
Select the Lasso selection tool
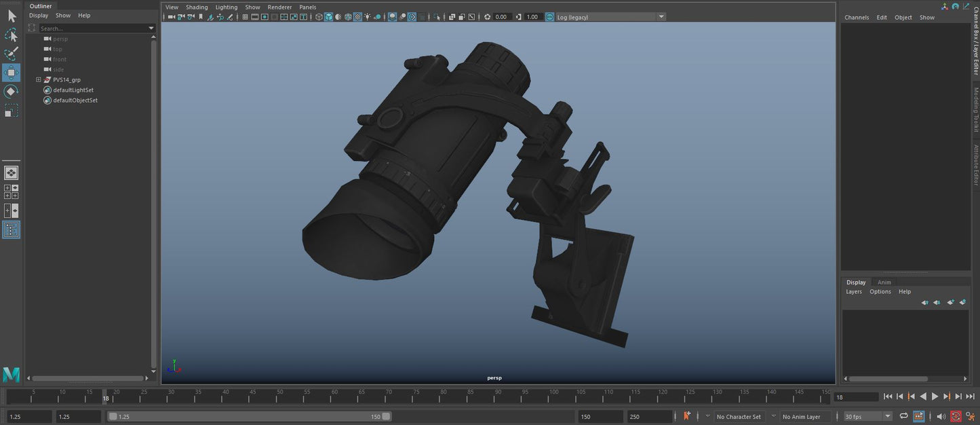click(11, 35)
